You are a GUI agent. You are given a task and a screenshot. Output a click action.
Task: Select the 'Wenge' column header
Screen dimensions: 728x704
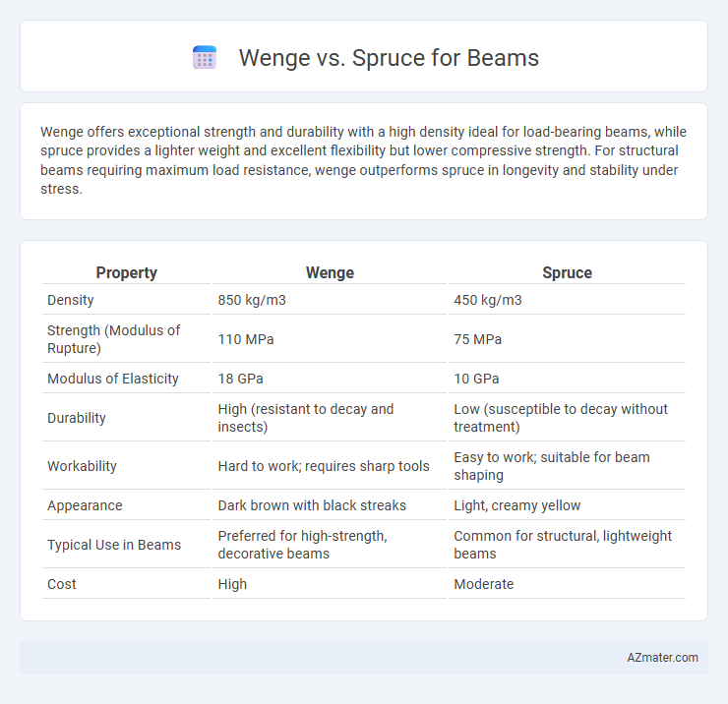click(x=330, y=272)
